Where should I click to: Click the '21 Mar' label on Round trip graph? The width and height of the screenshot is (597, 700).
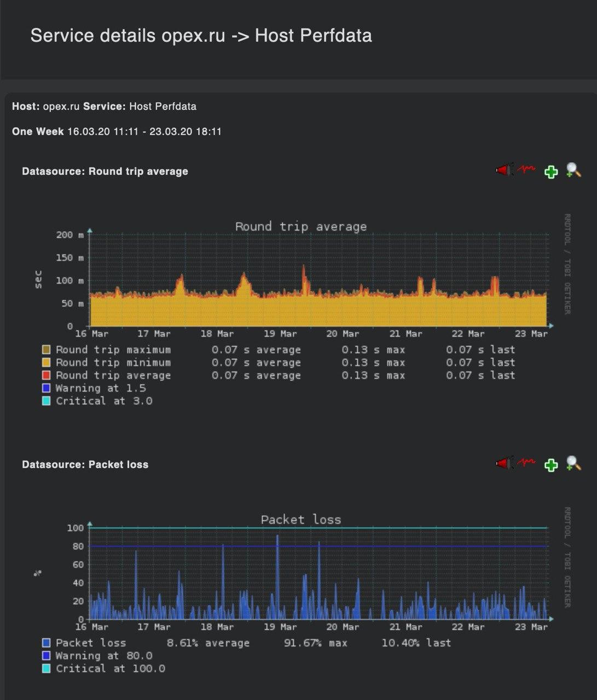pyautogui.click(x=405, y=334)
